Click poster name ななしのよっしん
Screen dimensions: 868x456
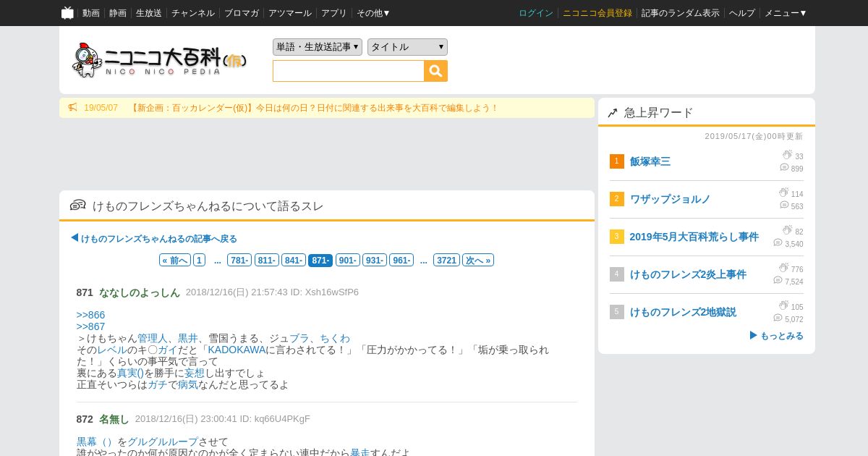tap(140, 292)
